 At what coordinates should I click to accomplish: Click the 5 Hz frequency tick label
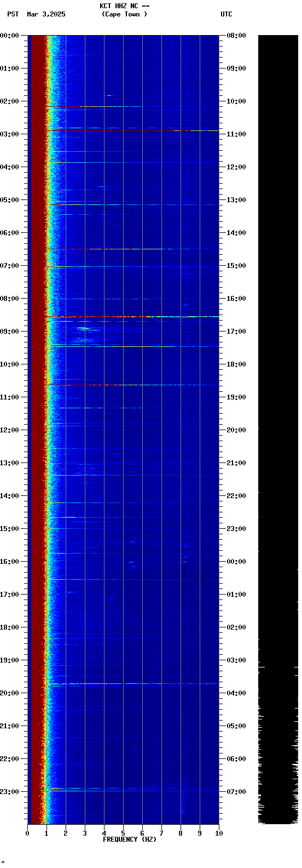click(123, 833)
